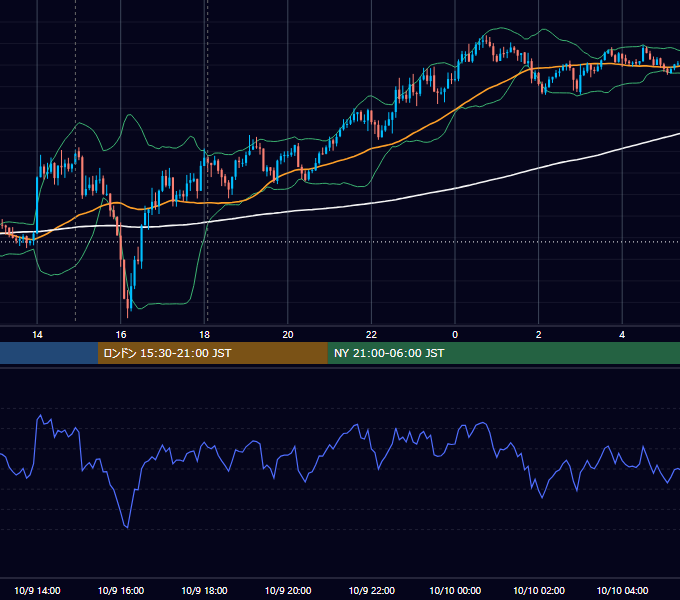This screenshot has height=600, width=680.
Task: Click the 10/10 04:00 date label
Action: (x=622, y=590)
